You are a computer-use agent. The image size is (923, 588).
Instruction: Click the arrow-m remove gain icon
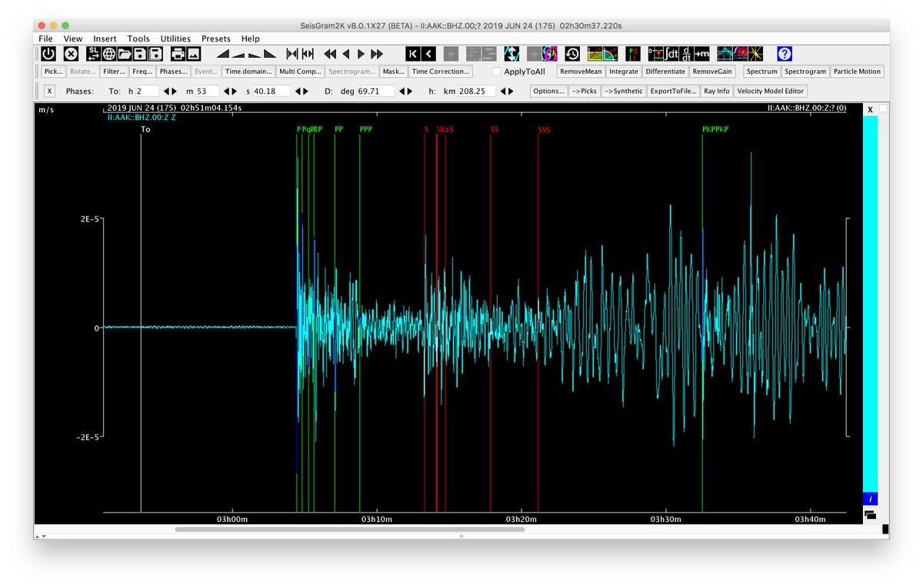pos(702,54)
